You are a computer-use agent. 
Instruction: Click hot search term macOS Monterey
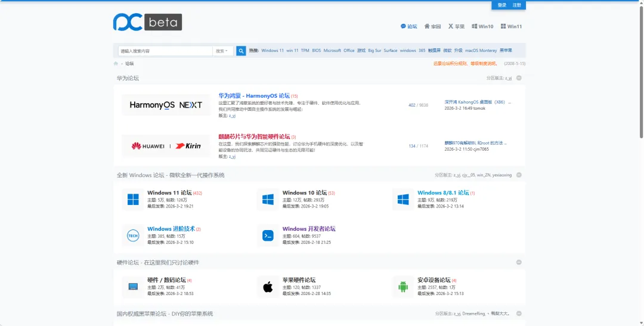coord(481,51)
